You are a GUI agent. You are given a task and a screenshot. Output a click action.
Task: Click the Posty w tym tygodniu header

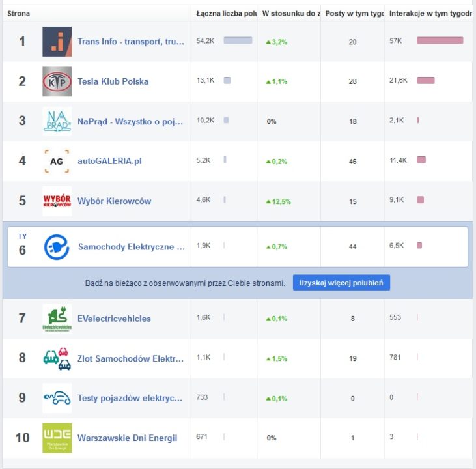click(355, 14)
